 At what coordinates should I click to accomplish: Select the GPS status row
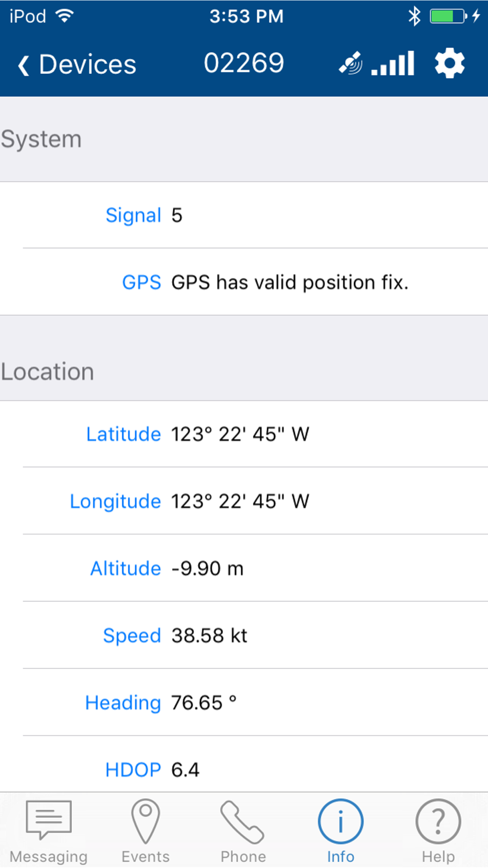point(244,282)
